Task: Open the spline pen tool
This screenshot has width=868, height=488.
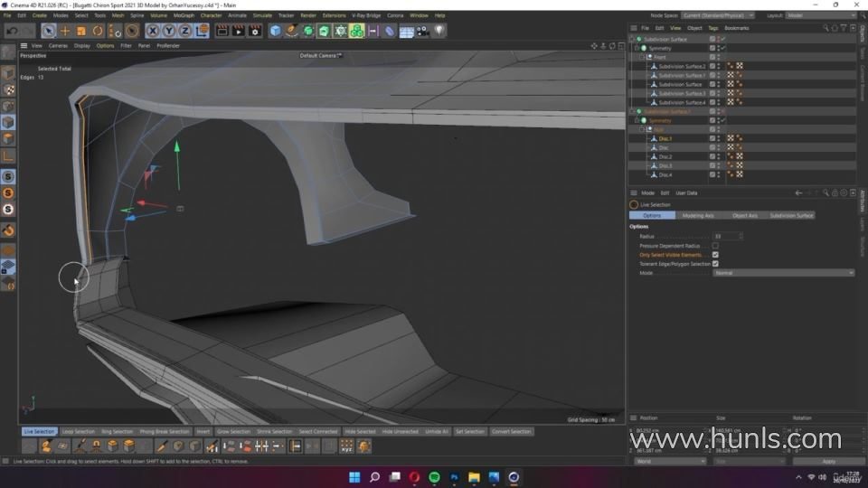Action: [x=292, y=31]
